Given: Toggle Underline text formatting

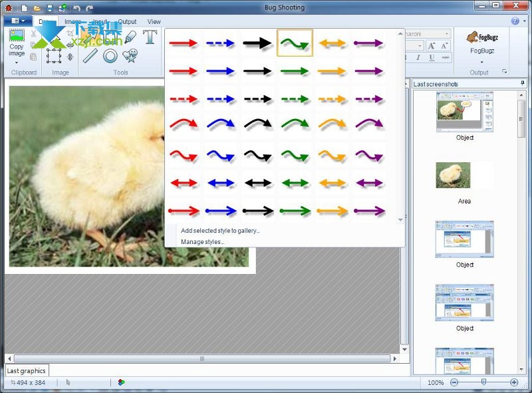Looking at the screenshot, I should tap(432, 57).
